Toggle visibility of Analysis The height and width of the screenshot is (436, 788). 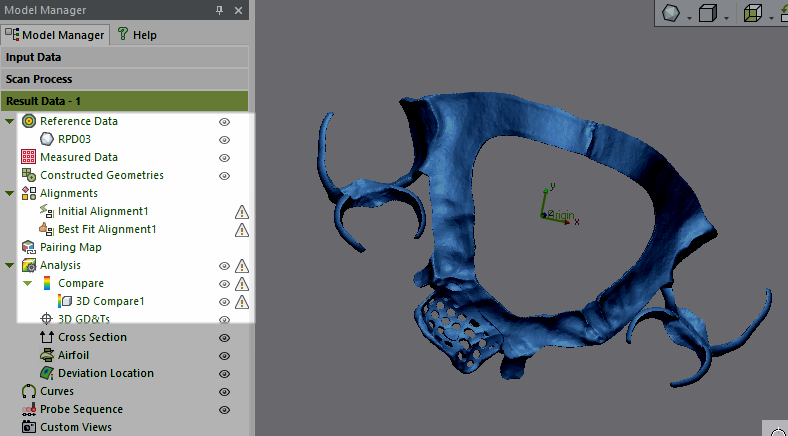point(224,266)
